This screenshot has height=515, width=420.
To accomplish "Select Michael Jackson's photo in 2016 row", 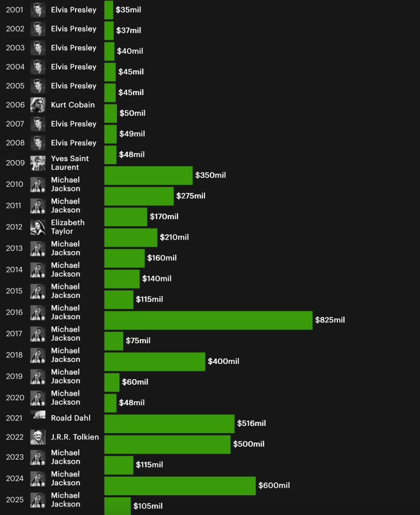I will (x=38, y=313).
